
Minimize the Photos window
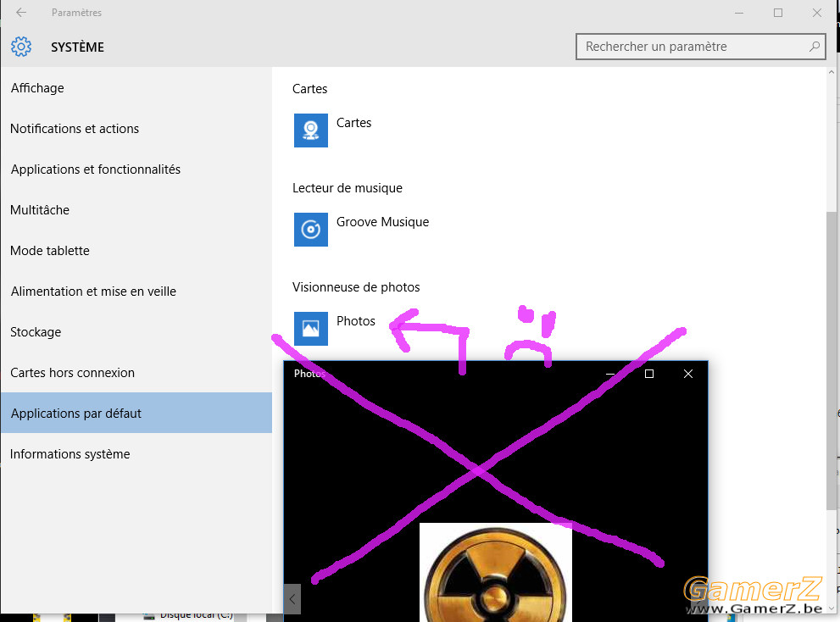coord(610,374)
